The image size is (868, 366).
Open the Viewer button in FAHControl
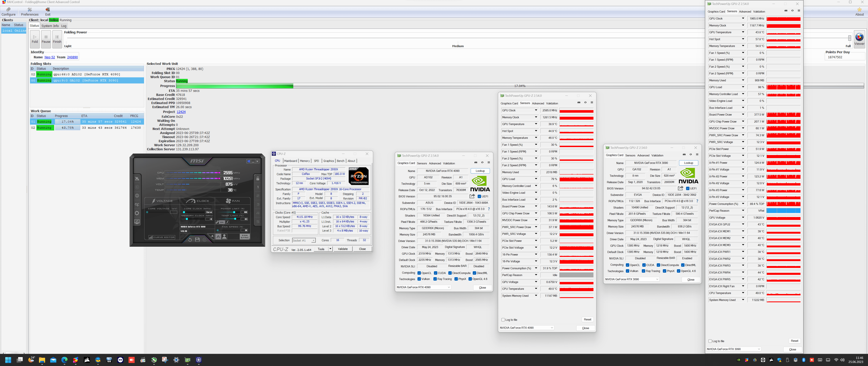tap(859, 40)
